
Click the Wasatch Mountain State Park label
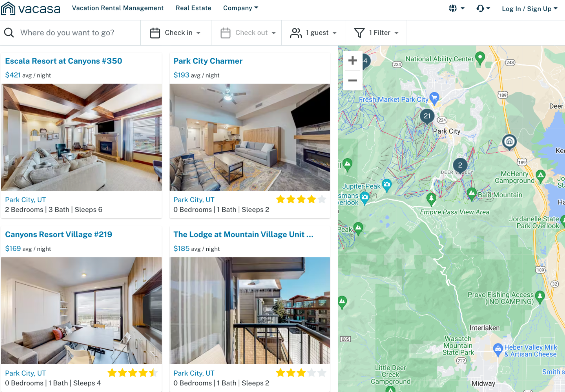[x=458, y=346]
